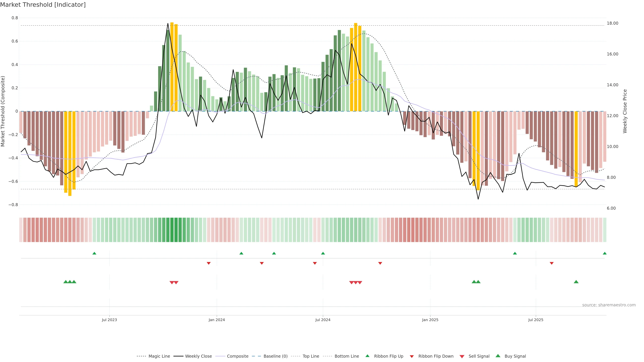The image size is (644, 362).
Task: Click the Jul 2025 x-axis label
Action: point(536,320)
